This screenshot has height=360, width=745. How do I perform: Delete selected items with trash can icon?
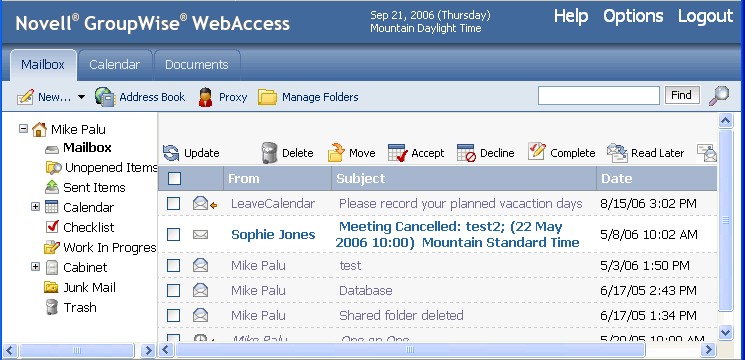269,153
